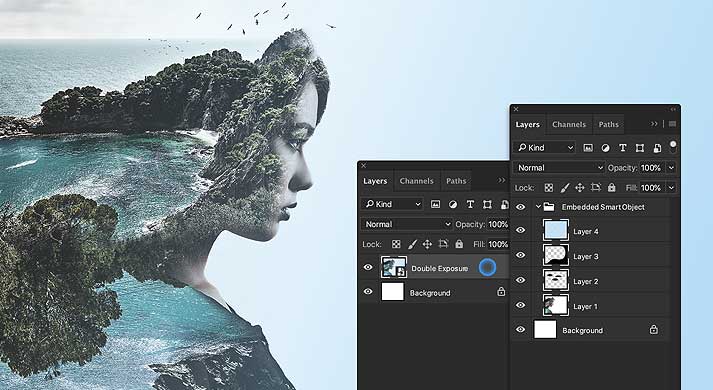Select the Layer 3 thumbnail

556,255
